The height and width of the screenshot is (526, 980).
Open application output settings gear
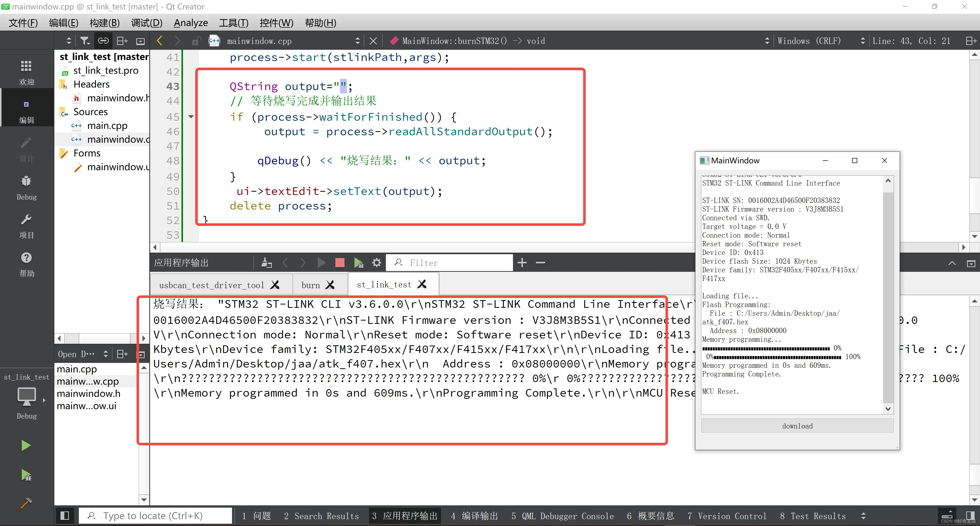coord(377,262)
